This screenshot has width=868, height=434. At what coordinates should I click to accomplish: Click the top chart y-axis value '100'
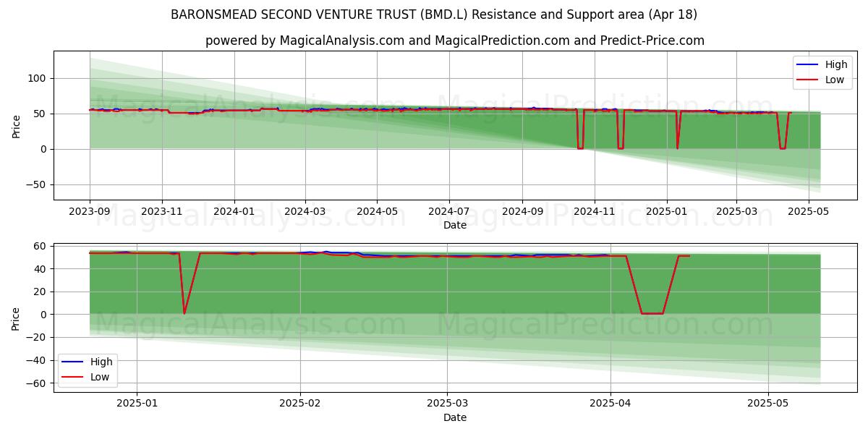pyautogui.click(x=37, y=78)
